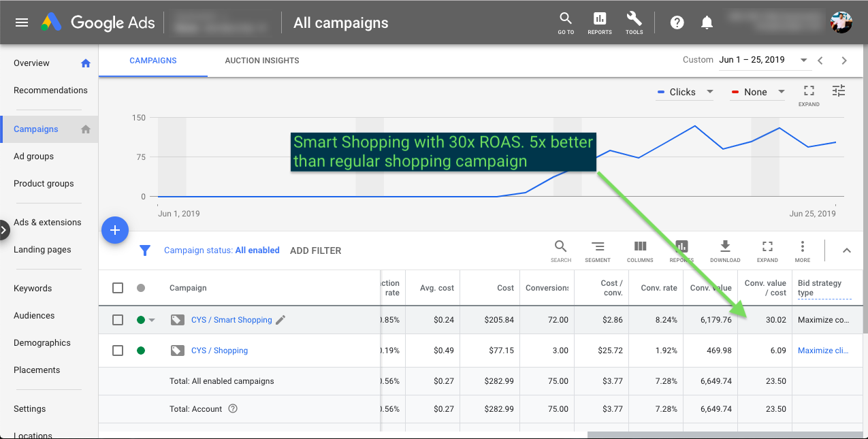Open Account total help icon

(x=233, y=409)
